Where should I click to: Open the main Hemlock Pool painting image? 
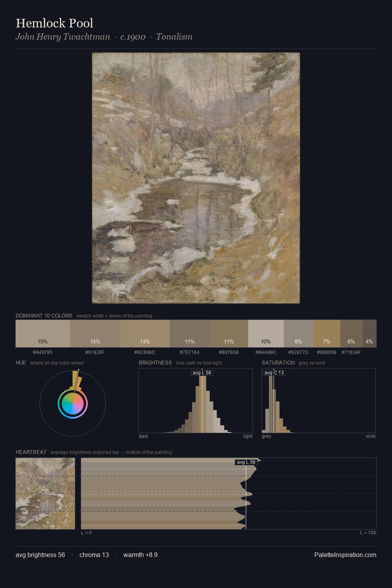(196, 178)
